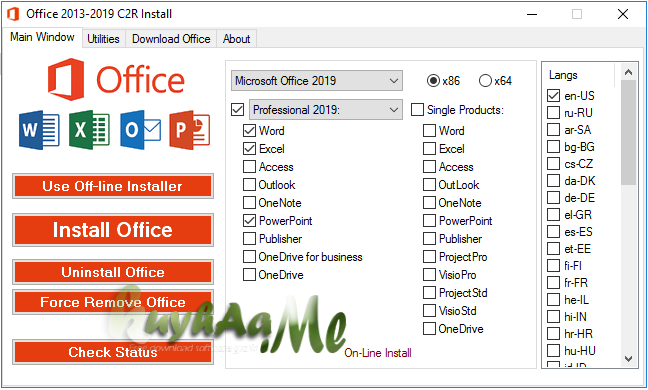Screen dimensions: 648x390
Task: Click the Word app icon
Action: (x=39, y=130)
